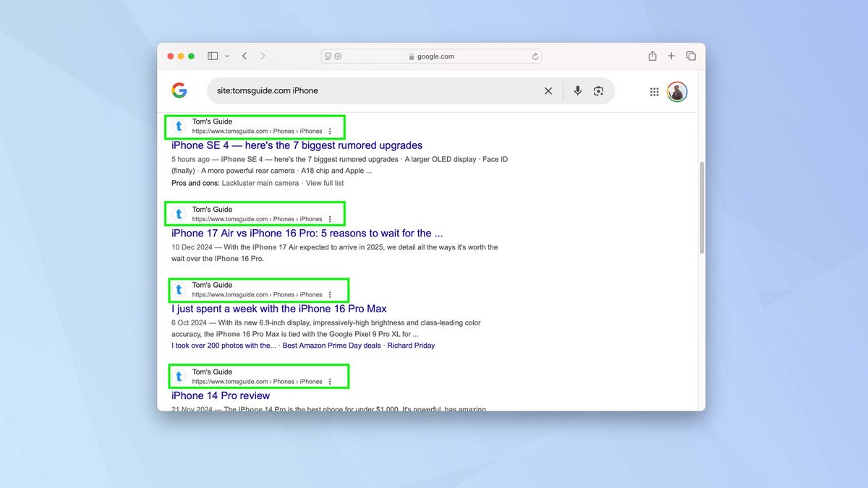Click the Google logo to return home
This screenshot has width=868, height=488.
click(179, 90)
